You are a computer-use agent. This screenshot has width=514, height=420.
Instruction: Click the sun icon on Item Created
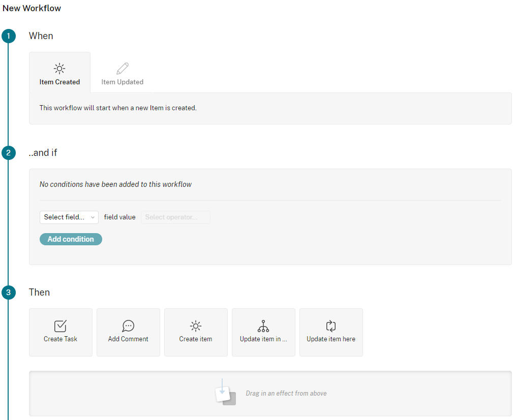(59, 69)
